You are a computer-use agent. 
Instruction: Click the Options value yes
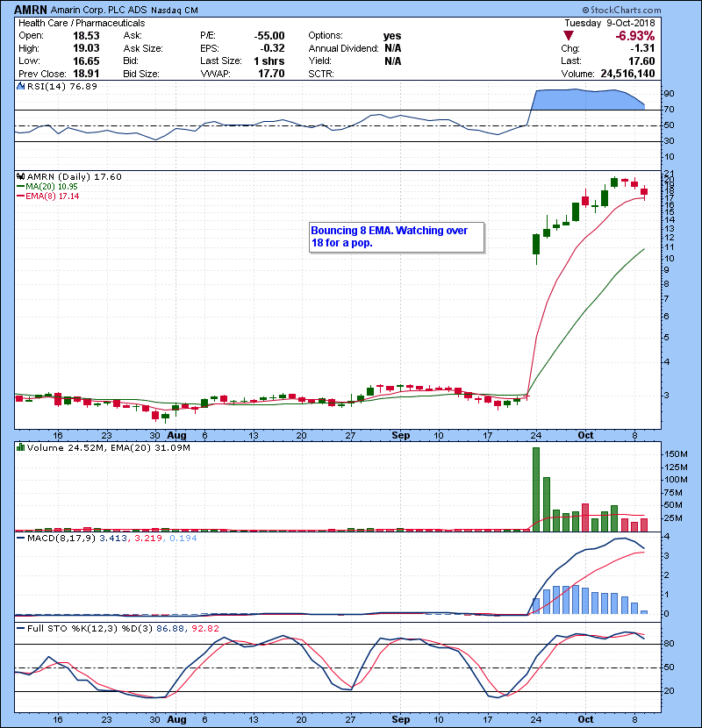392,36
